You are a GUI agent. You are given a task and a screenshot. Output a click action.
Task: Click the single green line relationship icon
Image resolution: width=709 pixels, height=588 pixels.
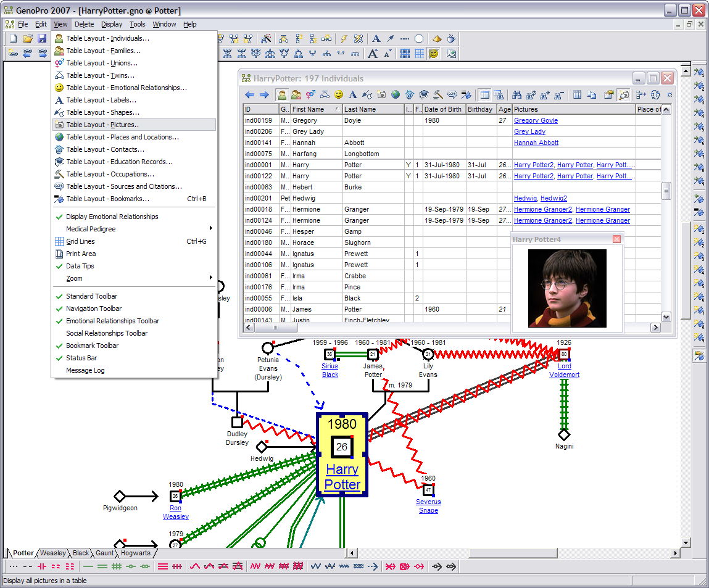[88, 566]
